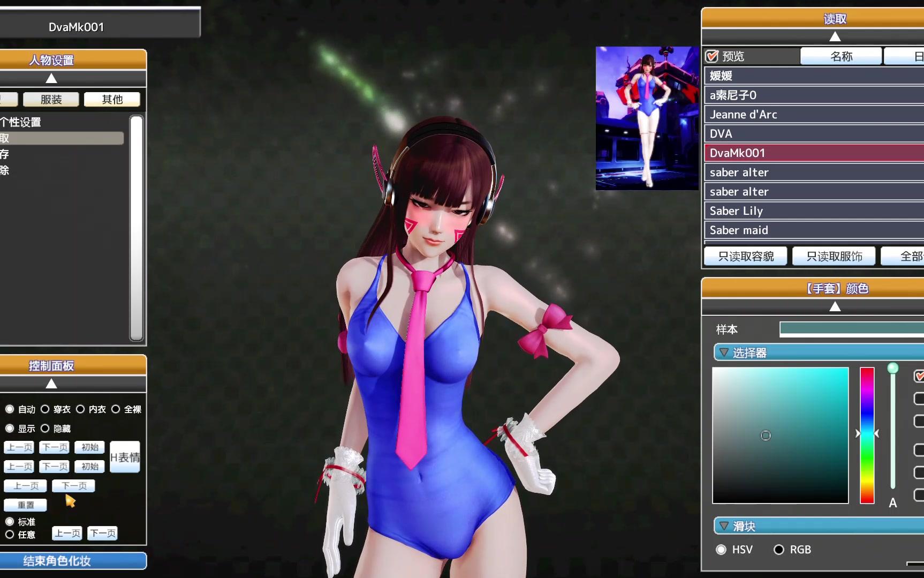Click the rainbow hue slider bar
The image size is (924, 578).
pyautogui.click(x=867, y=436)
